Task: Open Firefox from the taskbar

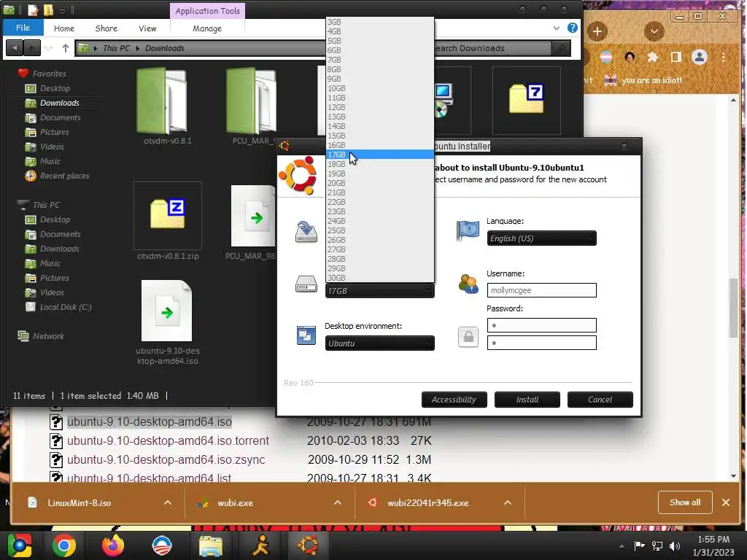Action: [x=113, y=545]
